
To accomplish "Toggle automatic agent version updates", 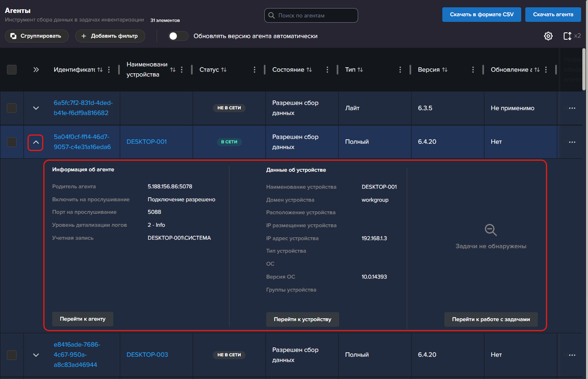I will pos(178,36).
